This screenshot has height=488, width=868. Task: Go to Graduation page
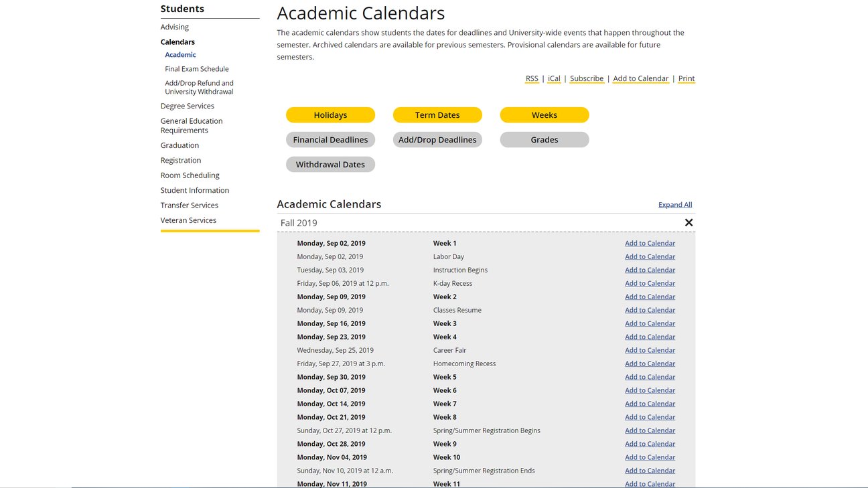tap(179, 145)
